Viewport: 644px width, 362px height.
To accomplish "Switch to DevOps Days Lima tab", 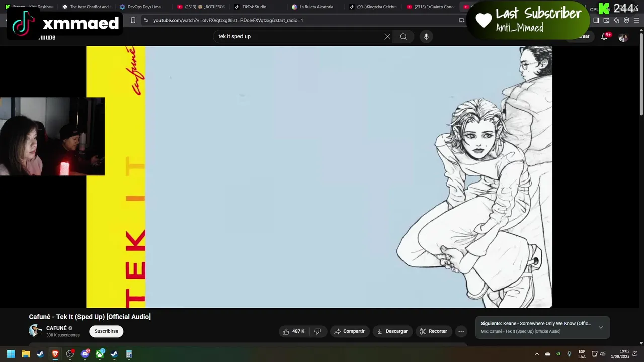I will (x=143, y=7).
